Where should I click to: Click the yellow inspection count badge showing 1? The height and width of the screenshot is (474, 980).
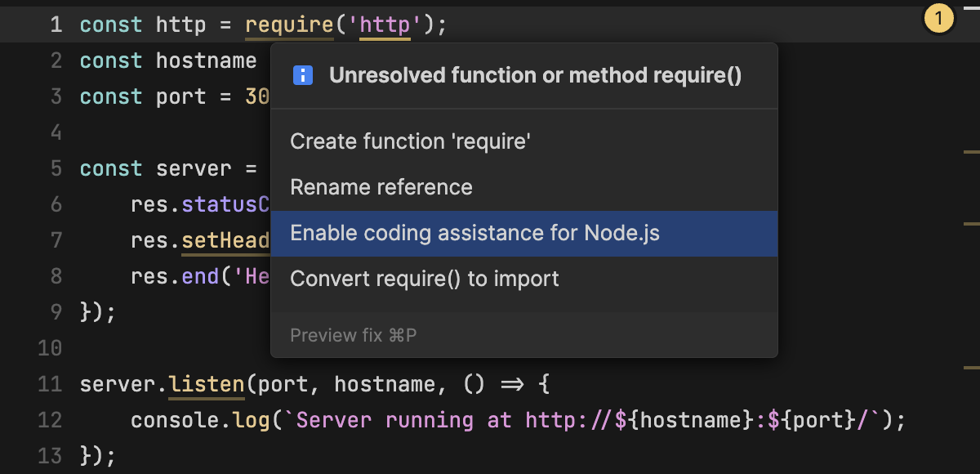pos(938,17)
